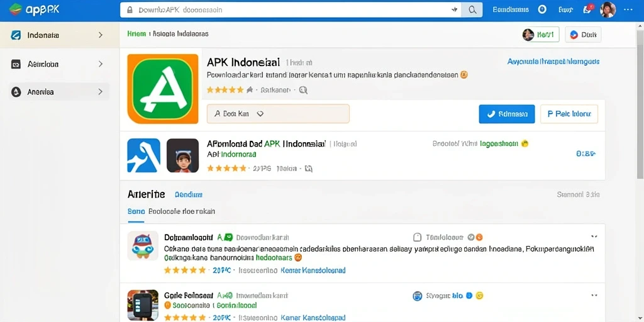Click the bookmark star icon in search bar
Viewport: 644px width, 322px height.
(x=454, y=10)
